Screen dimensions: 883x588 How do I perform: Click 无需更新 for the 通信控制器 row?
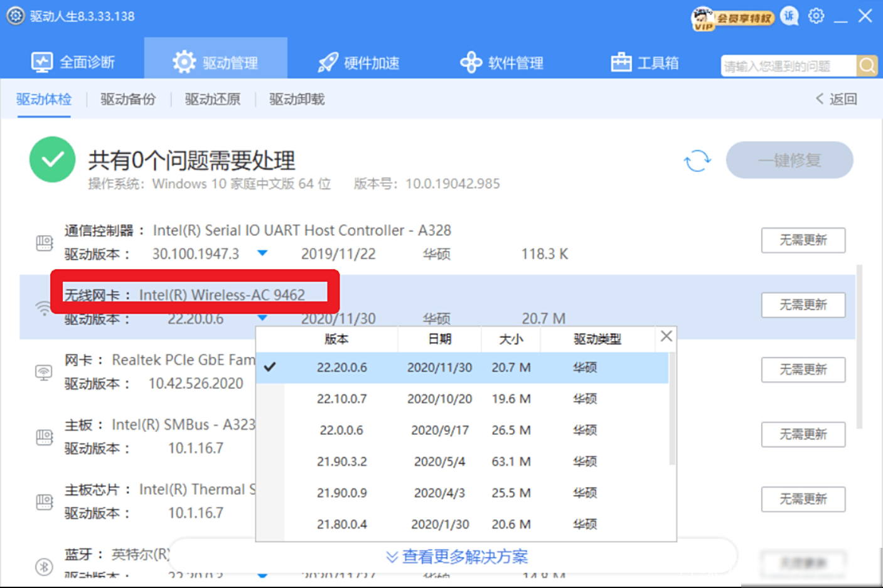click(803, 240)
